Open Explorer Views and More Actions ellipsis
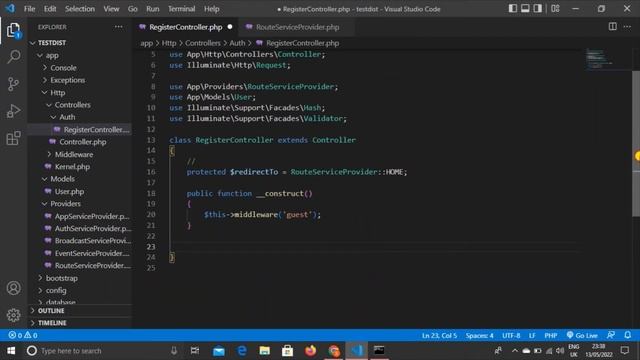 click(118, 27)
